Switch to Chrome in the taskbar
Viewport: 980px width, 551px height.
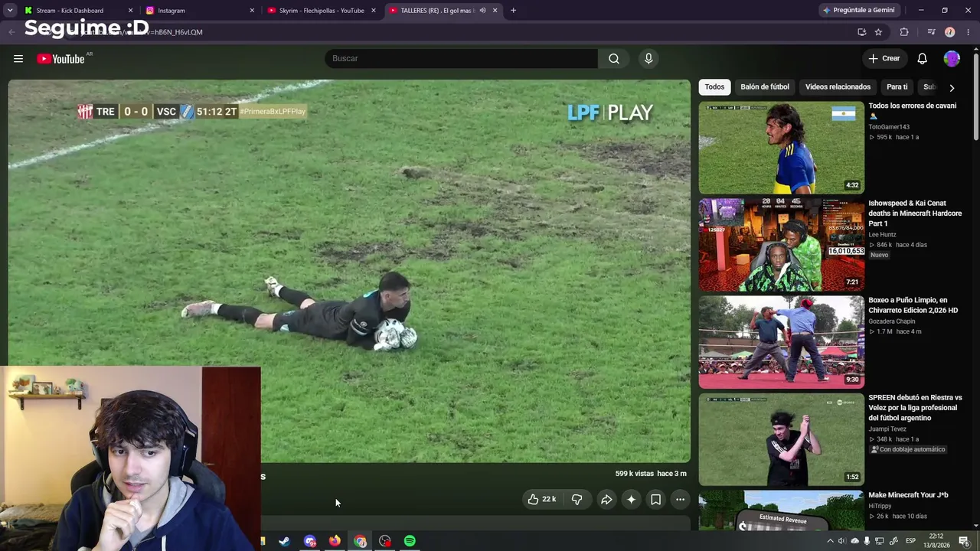pyautogui.click(x=360, y=541)
